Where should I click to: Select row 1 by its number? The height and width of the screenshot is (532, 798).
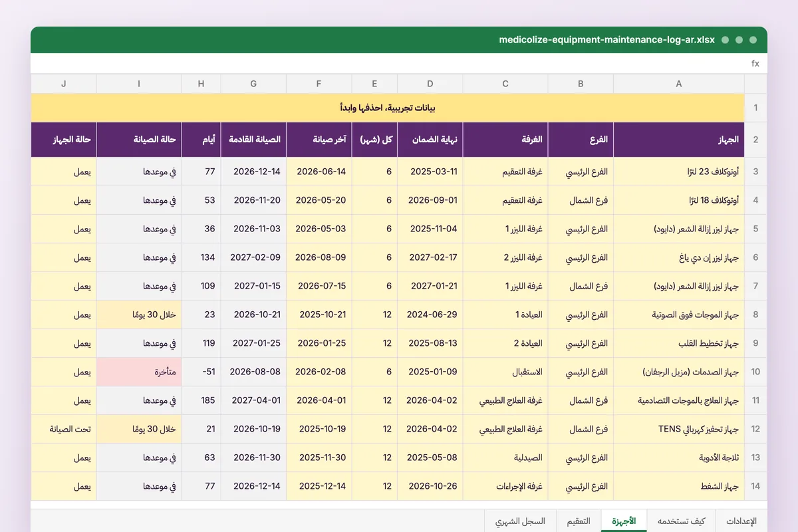pos(755,108)
